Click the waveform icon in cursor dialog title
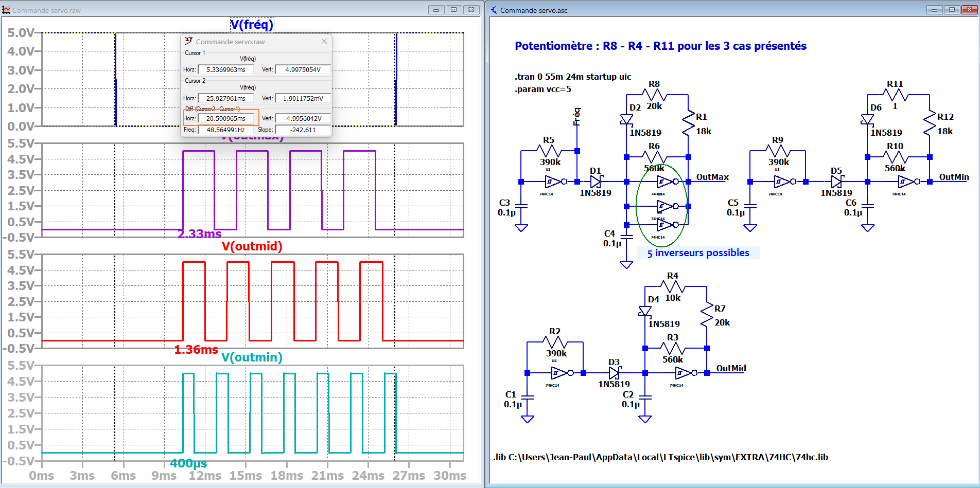Viewport: 980px width, 488px height. coord(188,41)
